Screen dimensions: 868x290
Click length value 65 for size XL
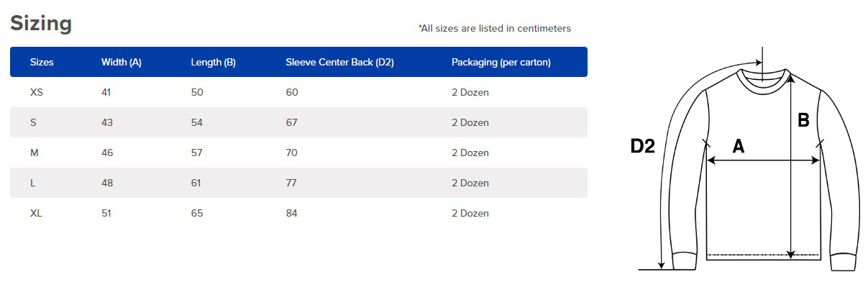pos(197,213)
